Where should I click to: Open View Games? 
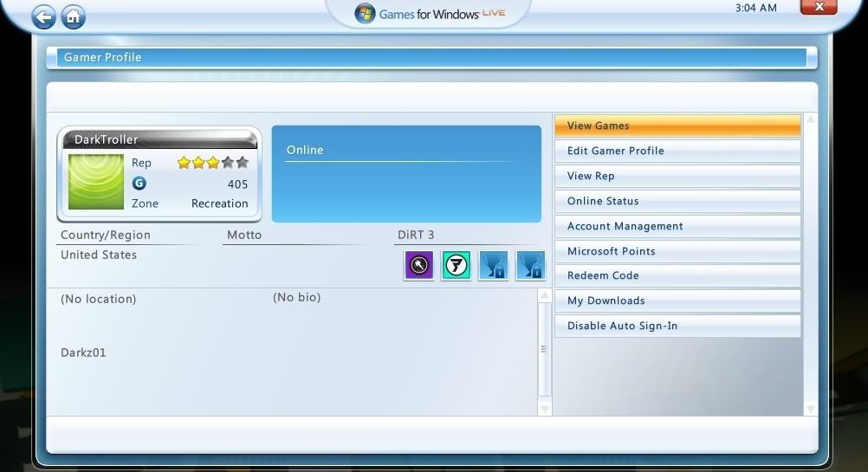point(677,126)
